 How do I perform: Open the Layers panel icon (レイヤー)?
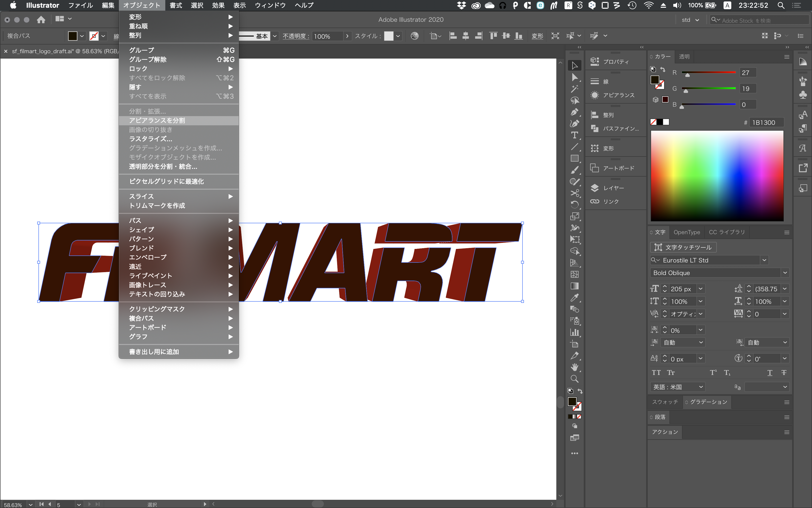594,188
